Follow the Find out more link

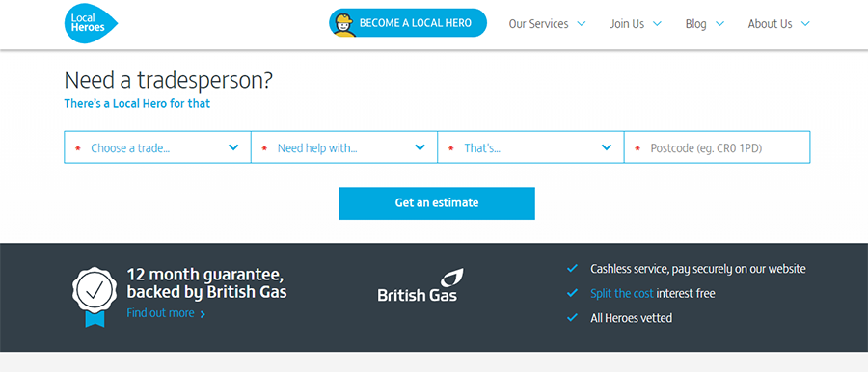(160, 313)
